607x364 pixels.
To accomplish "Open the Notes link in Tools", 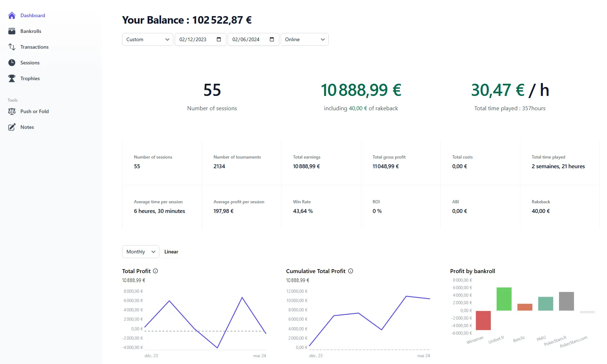I will click(27, 127).
